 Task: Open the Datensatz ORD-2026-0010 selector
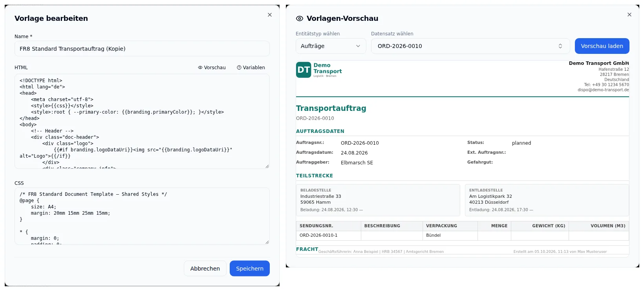coord(471,46)
